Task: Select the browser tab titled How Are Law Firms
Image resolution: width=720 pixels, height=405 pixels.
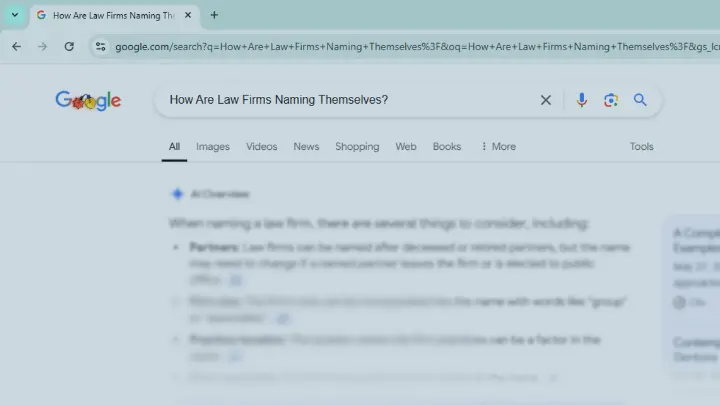Action: coord(114,16)
